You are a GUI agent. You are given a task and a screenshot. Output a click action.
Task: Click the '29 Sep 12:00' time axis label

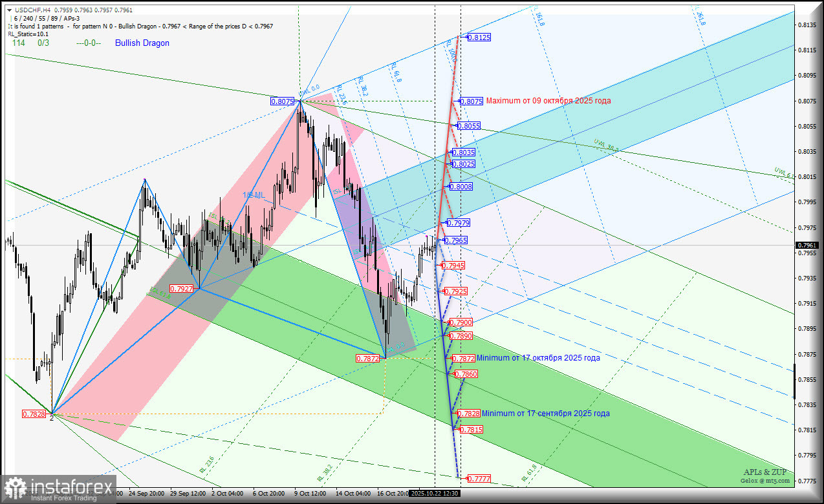point(187,493)
